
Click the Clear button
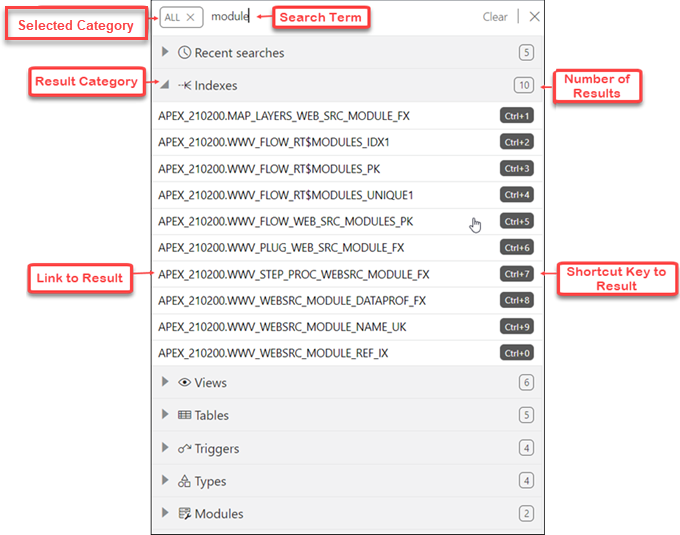[x=495, y=17]
